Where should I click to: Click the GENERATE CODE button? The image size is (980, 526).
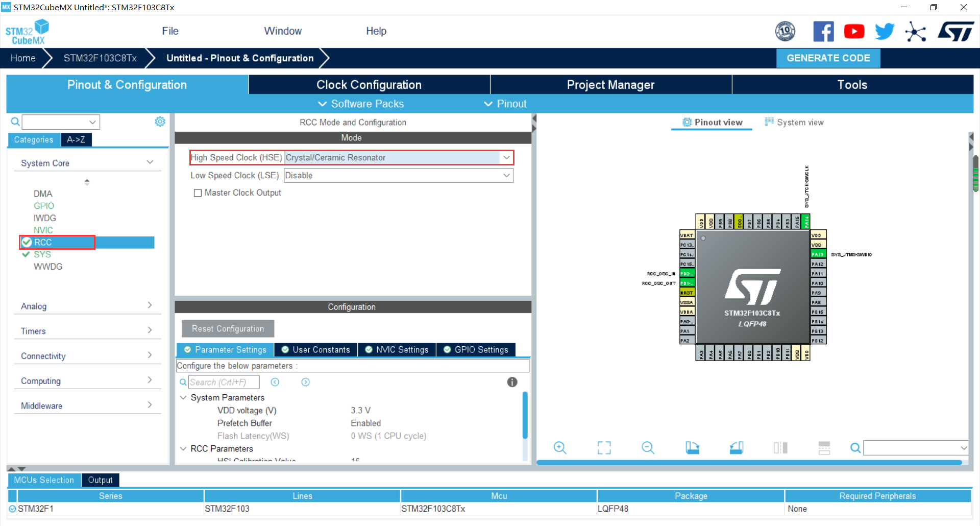(828, 58)
